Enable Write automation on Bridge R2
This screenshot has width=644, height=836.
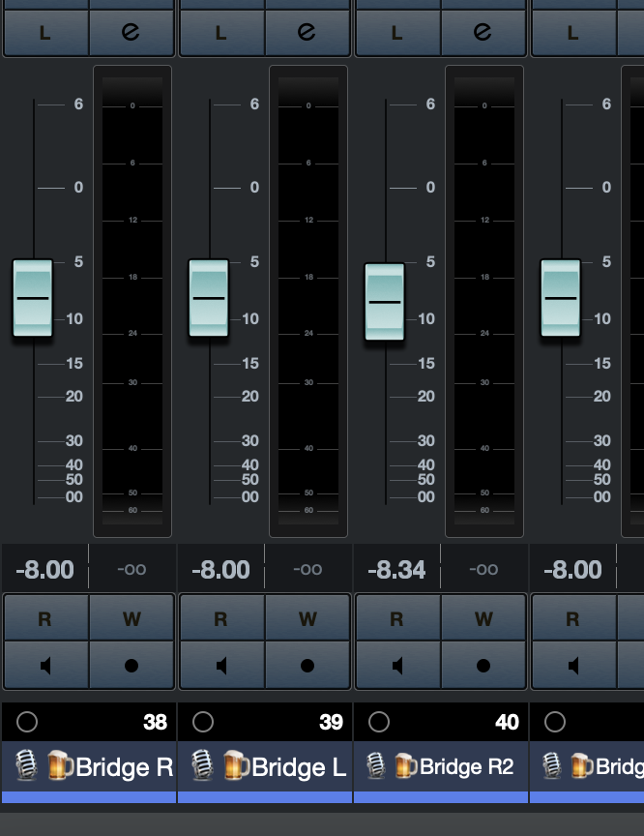point(483,618)
